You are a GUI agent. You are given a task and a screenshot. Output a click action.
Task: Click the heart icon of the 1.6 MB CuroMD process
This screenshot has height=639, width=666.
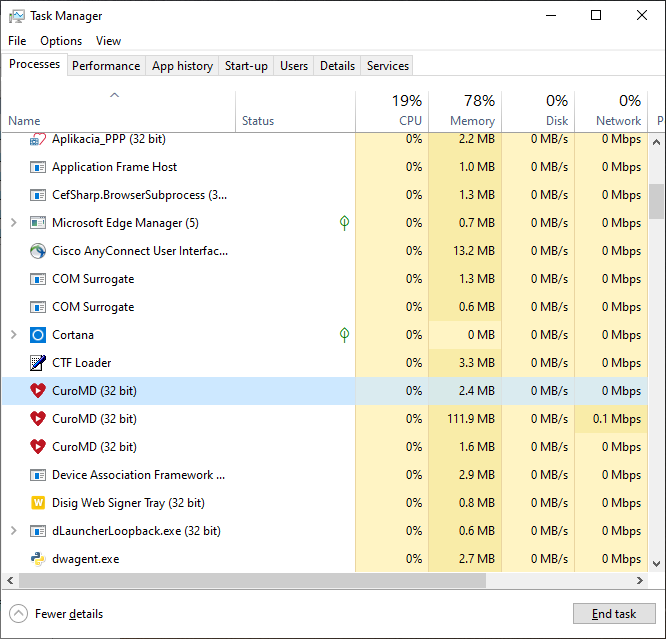(38, 447)
